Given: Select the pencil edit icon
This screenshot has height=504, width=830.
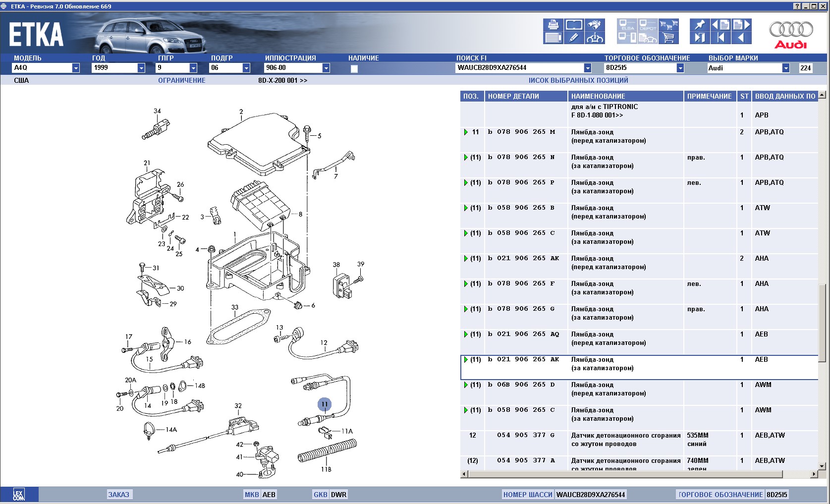Looking at the screenshot, I should point(574,38).
